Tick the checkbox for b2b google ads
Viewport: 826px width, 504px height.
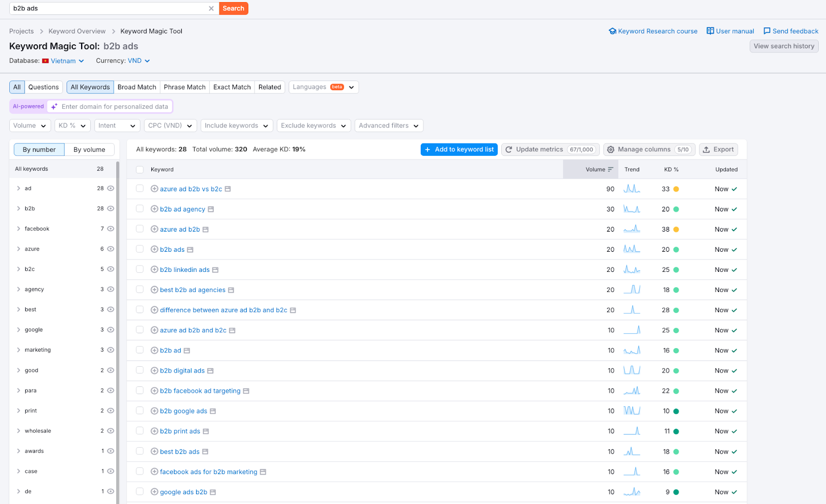click(x=140, y=411)
